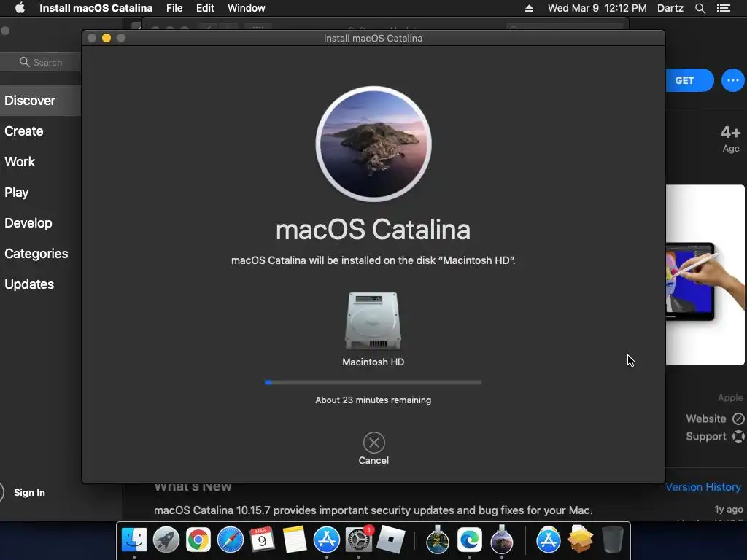This screenshot has width=747, height=560.
Task: Select Updates in App Store sidebar
Action: (x=29, y=284)
